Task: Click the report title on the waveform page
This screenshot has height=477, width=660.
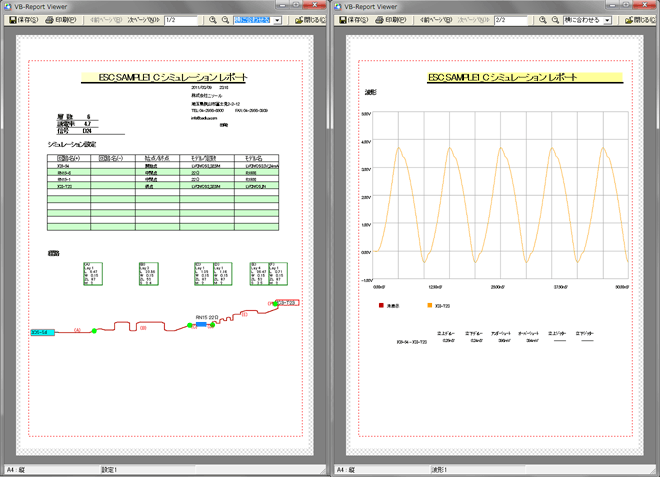Action: [503, 77]
